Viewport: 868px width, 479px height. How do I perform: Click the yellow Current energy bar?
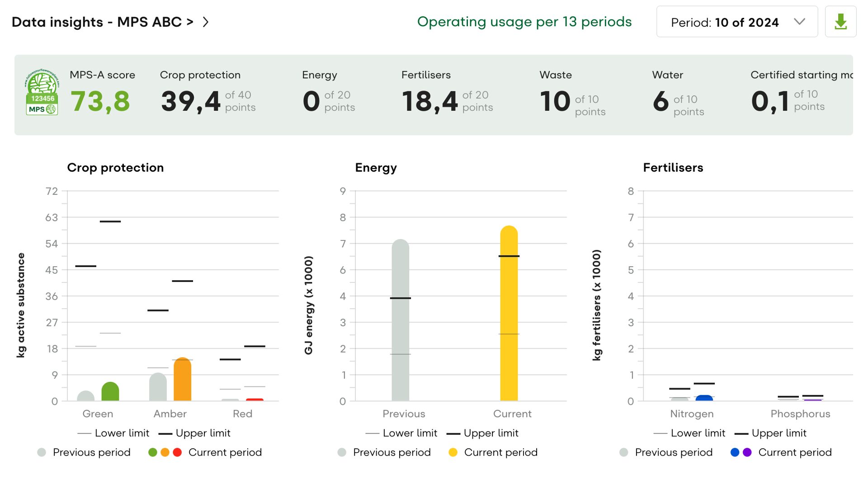pyautogui.click(x=509, y=316)
